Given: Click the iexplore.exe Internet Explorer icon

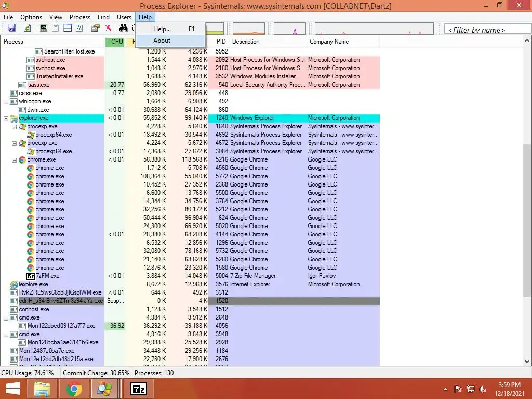Looking at the screenshot, I should coord(14,284).
